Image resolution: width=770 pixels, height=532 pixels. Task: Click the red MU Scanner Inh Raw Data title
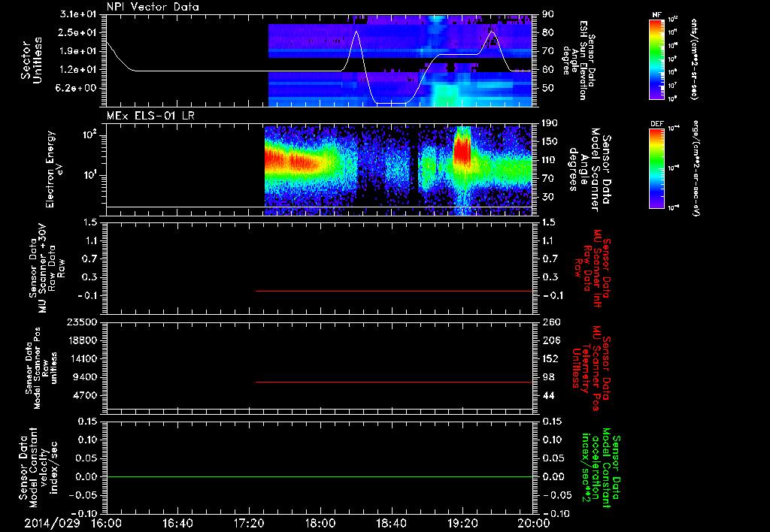[x=593, y=268]
